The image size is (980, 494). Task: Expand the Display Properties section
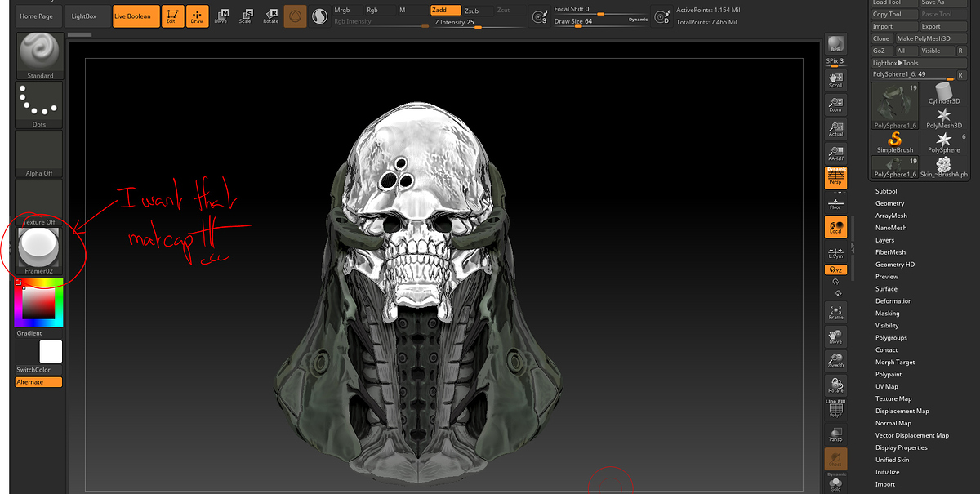(x=902, y=447)
